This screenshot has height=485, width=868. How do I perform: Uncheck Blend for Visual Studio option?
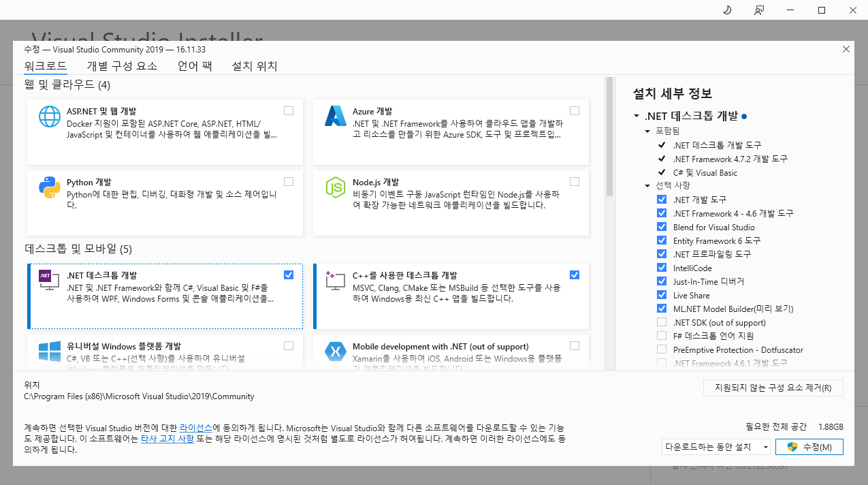(x=662, y=227)
